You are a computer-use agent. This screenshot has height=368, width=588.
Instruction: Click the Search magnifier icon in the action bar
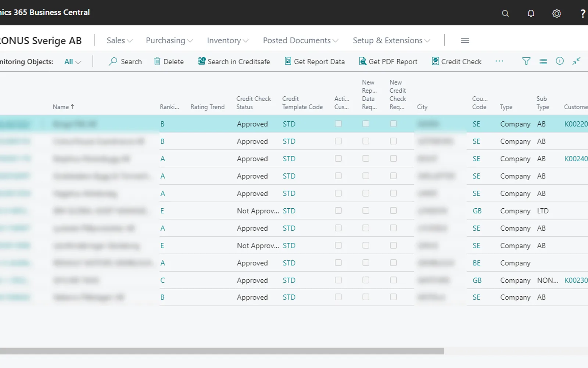113,61
